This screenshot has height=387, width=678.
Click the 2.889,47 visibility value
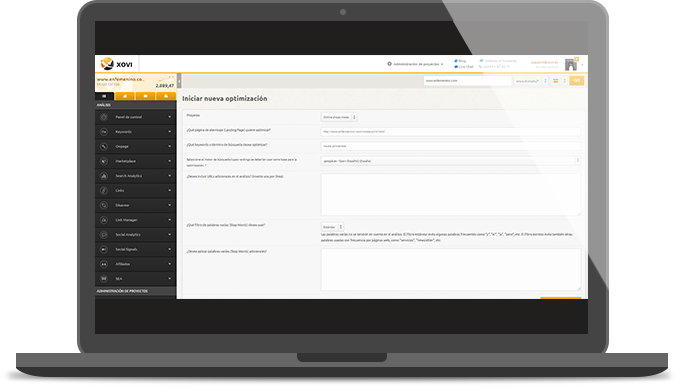(165, 86)
